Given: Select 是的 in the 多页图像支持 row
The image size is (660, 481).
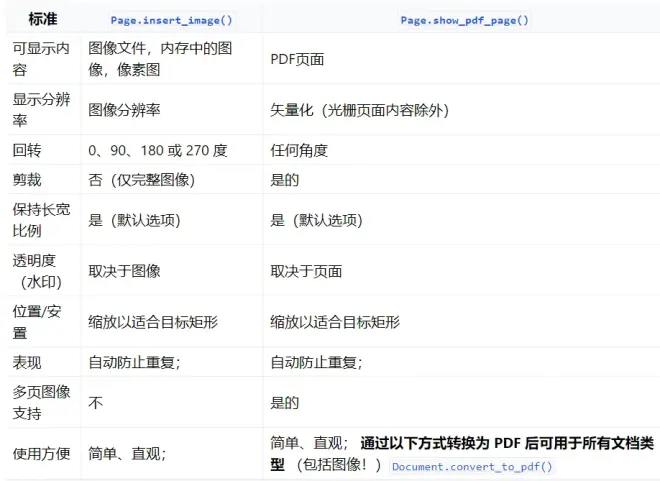Looking at the screenshot, I should click(x=285, y=403).
